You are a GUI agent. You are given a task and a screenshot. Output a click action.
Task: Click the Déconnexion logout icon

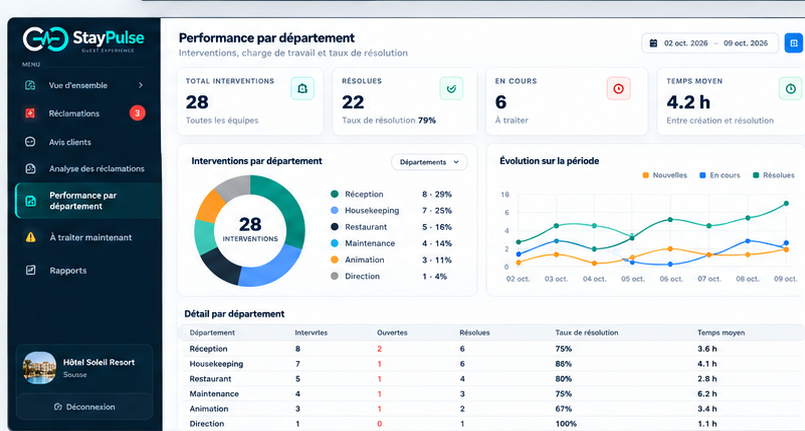click(x=58, y=407)
